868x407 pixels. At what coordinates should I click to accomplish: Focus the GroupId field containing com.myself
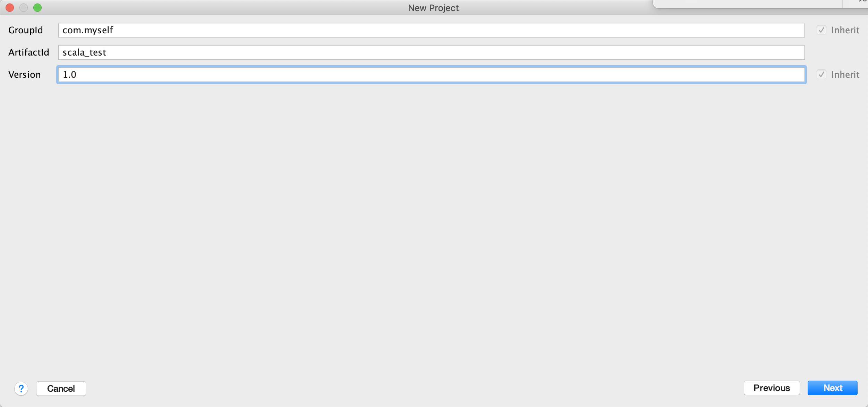tap(431, 30)
